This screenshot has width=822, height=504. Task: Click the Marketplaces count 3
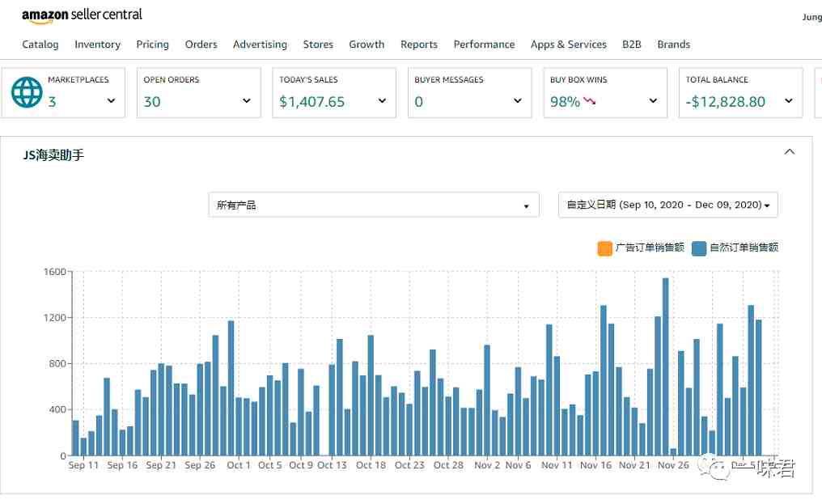coord(52,102)
